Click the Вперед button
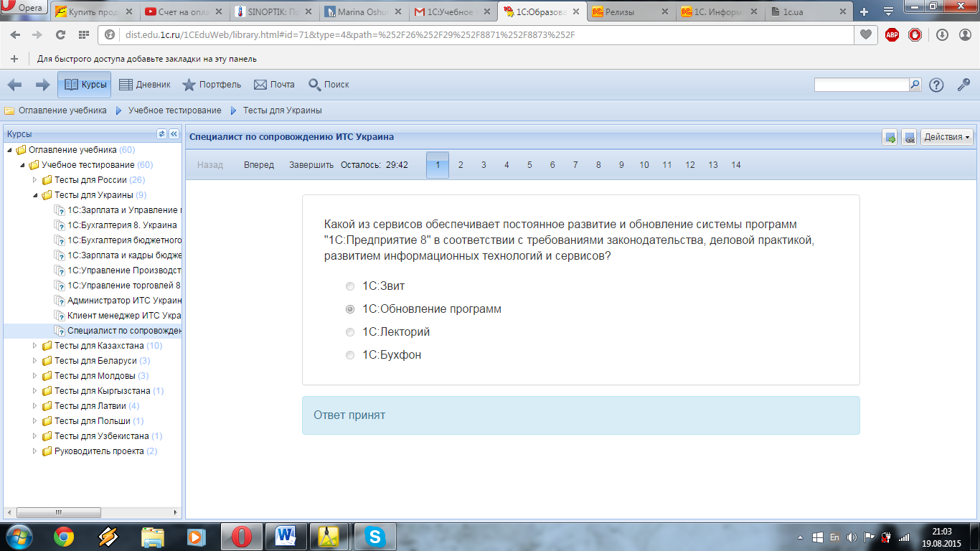980x551 pixels. [259, 165]
